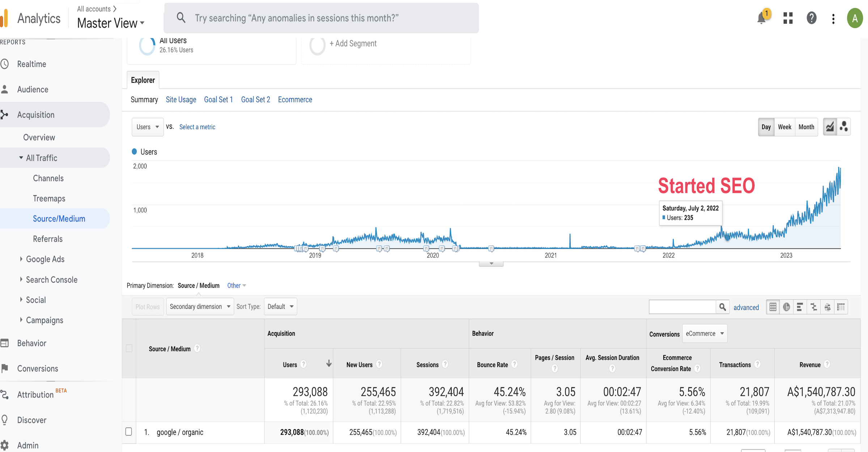Switch to the Site Usage tab

coord(181,99)
